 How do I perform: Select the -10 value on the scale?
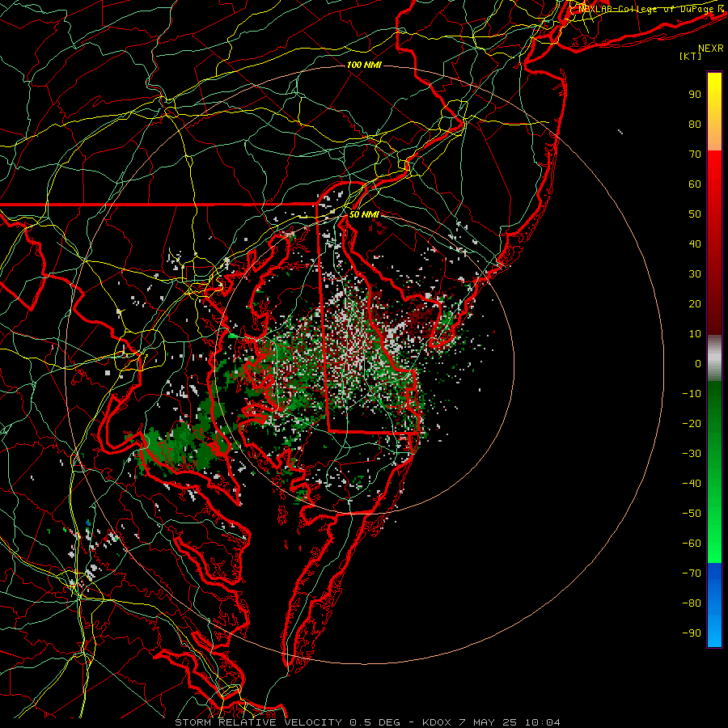[692, 394]
